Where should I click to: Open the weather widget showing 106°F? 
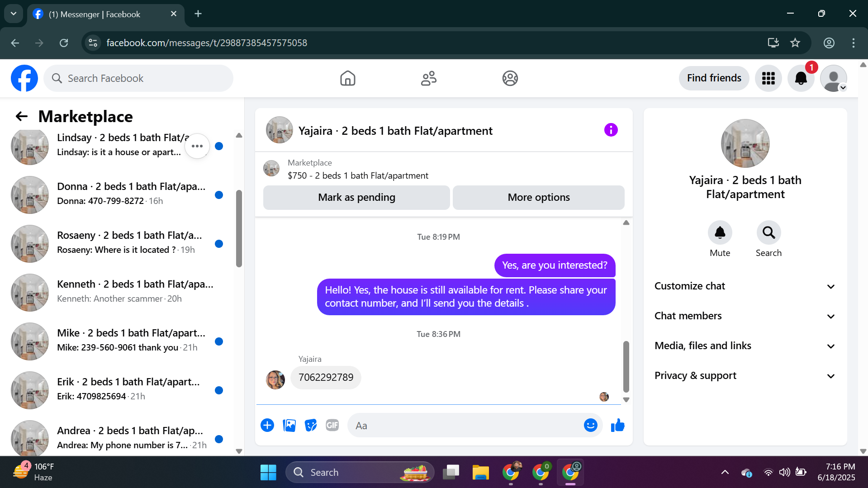tap(33, 472)
